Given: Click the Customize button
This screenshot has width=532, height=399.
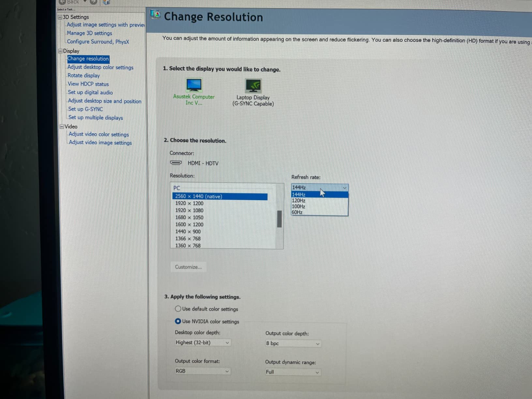Looking at the screenshot, I should tap(188, 267).
